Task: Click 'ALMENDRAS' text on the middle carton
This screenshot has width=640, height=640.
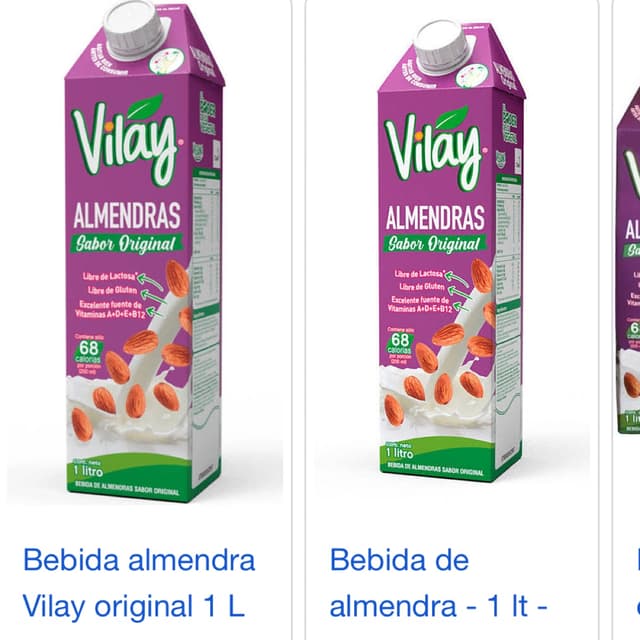Action: (x=435, y=218)
